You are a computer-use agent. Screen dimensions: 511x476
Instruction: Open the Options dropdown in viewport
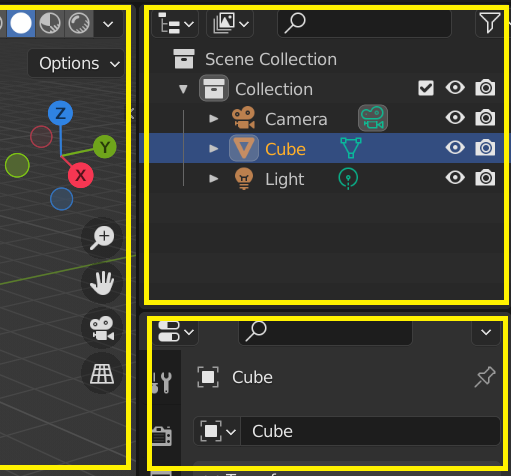coord(77,63)
